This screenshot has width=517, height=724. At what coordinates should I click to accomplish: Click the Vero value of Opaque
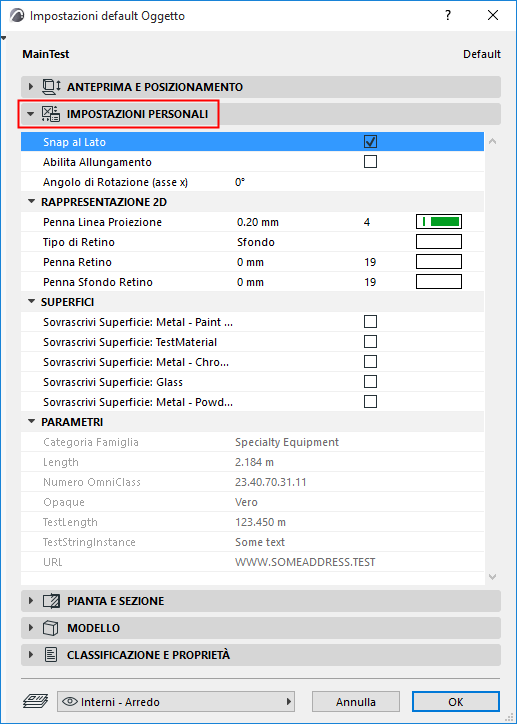tap(246, 502)
